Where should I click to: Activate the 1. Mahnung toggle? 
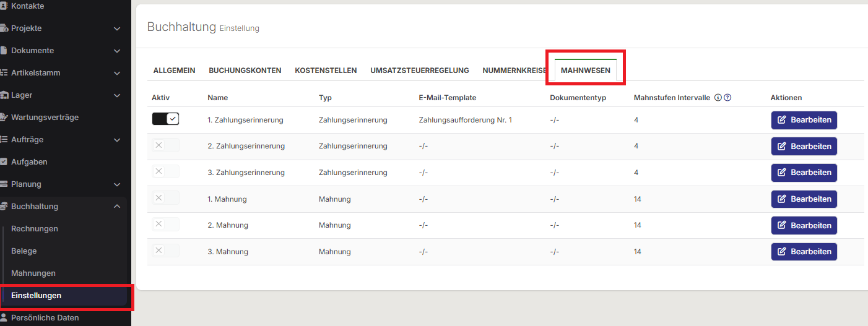click(x=165, y=199)
